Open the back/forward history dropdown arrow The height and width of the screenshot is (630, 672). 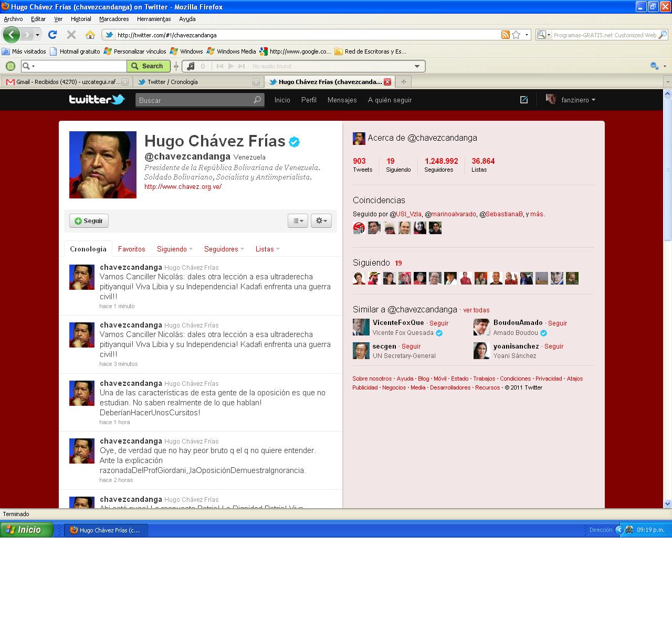click(37, 35)
